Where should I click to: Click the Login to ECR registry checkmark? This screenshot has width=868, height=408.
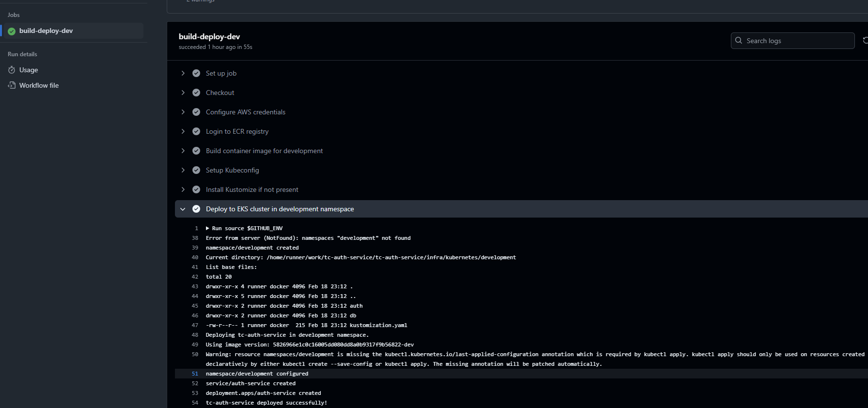click(x=196, y=131)
